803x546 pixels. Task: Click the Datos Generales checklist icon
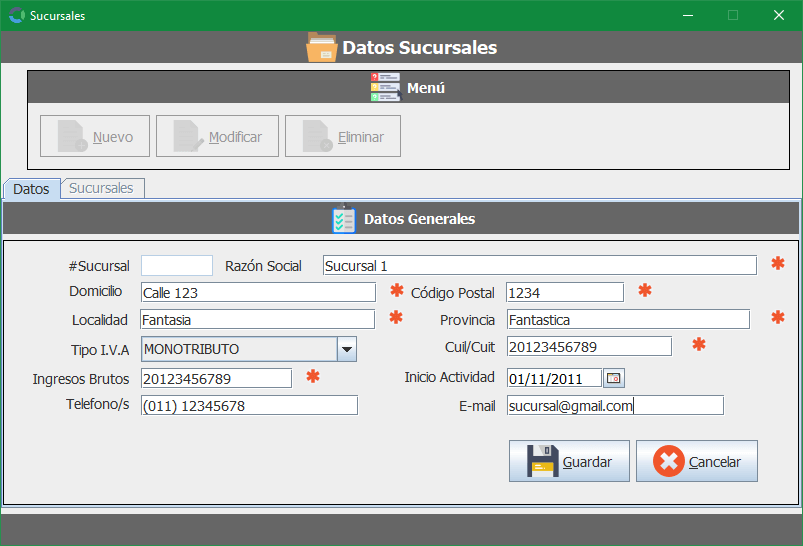[343, 219]
